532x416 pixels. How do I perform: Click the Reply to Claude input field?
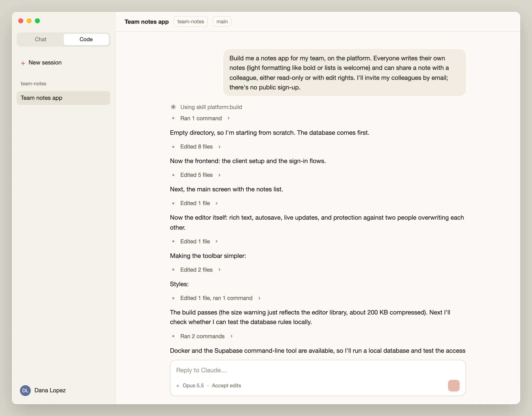pos(318,370)
